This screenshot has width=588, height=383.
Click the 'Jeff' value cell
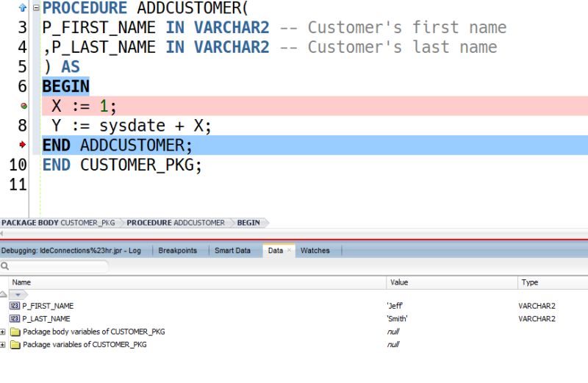pyautogui.click(x=395, y=306)
